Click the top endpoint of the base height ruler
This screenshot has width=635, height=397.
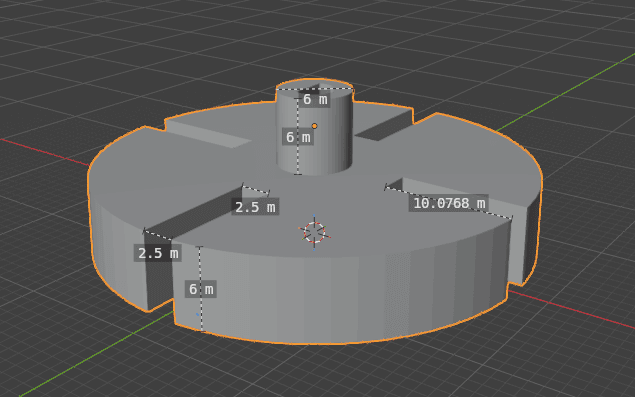pyautogui.click(x=199, y=246)
